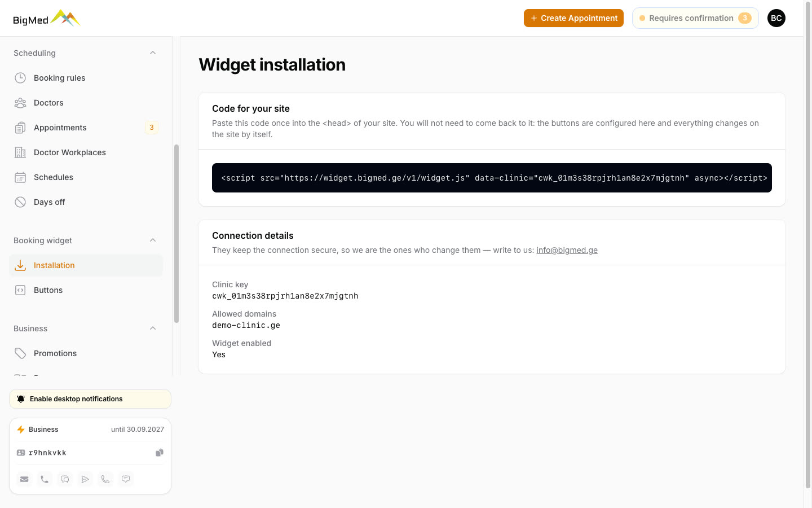The image size is (812, 508).
Task: Click the code icon for Buttons
Action: pyautogui.click(x=20, y=290)
